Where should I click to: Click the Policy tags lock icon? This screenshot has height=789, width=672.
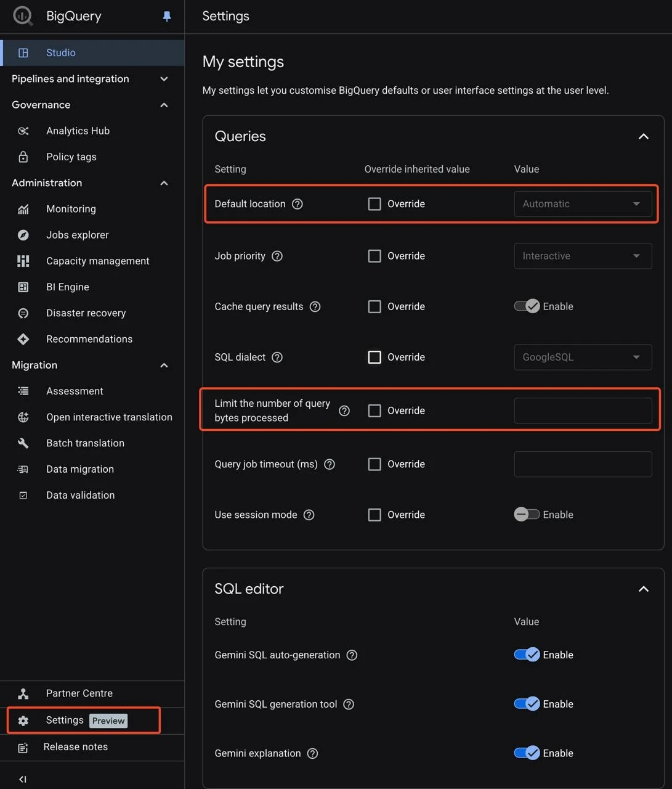23,157
